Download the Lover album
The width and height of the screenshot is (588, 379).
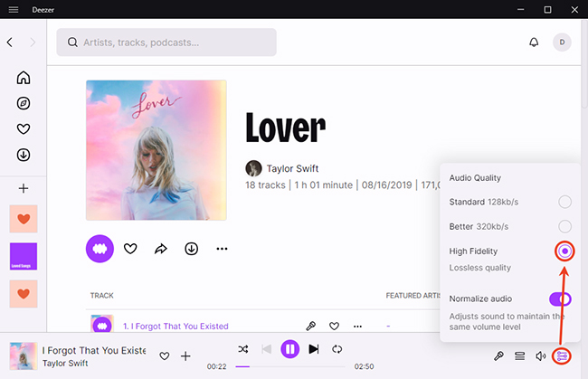click(x=191, y=249)
